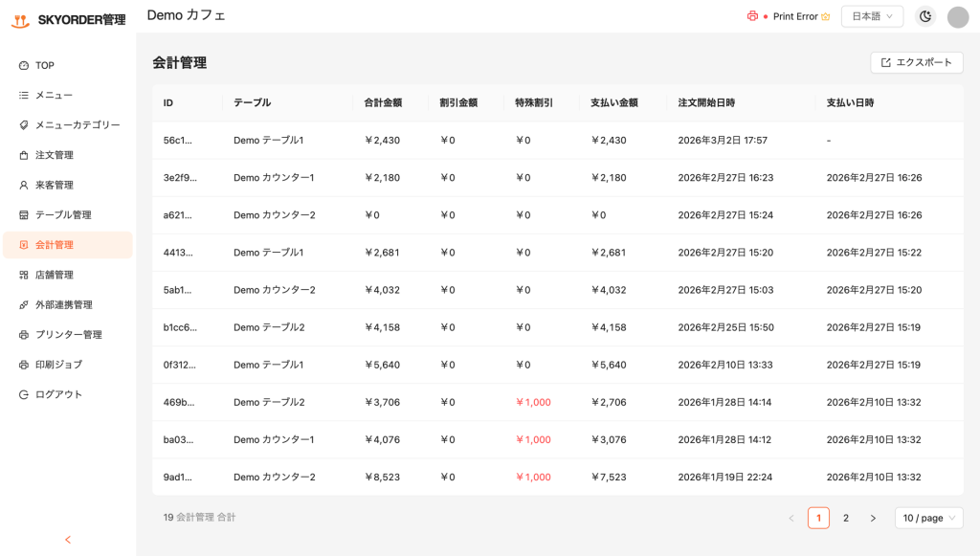The image size is (980, 556).
Task: Click the 注文管理 bag icon
Action: [x=24, y=155]
